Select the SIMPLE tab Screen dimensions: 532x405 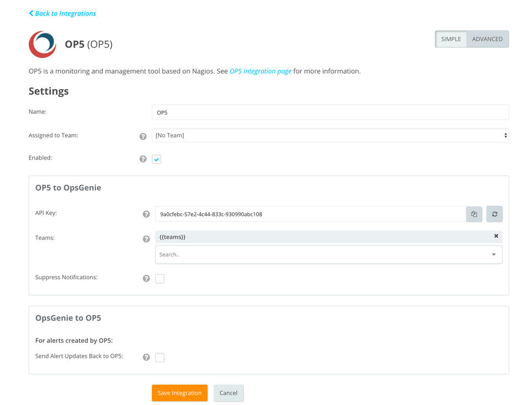pyautogui.click(x=451, y=39)
